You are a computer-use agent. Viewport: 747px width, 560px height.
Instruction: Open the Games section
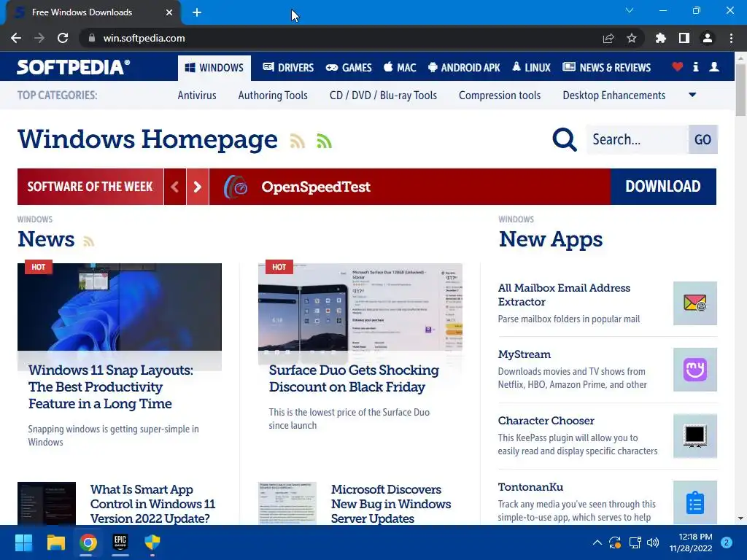click(x=348, y=68)
